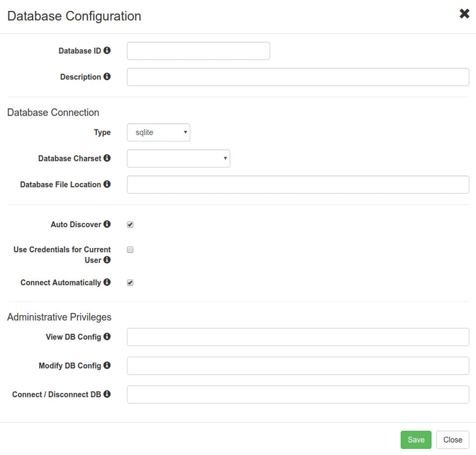The width and height of the screenshot is (476, 455).
Task: Focus the Description text field
Action: pyautogui.click(x=297, y=77)
